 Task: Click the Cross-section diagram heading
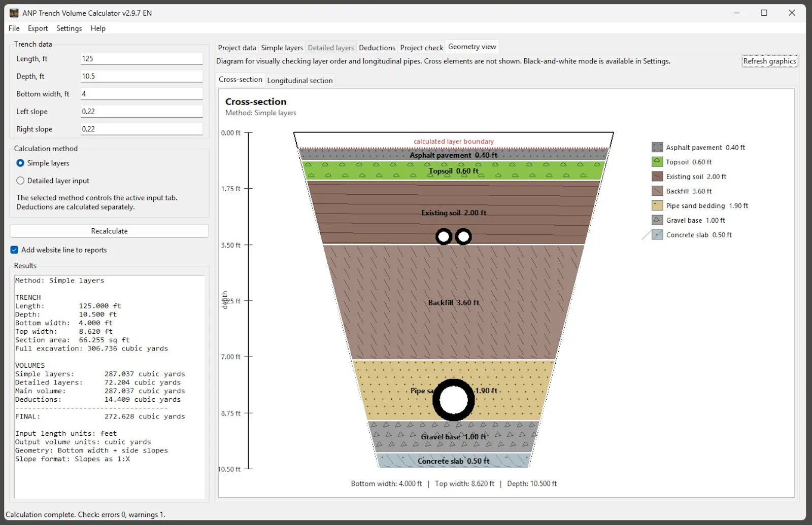[256, 101]
